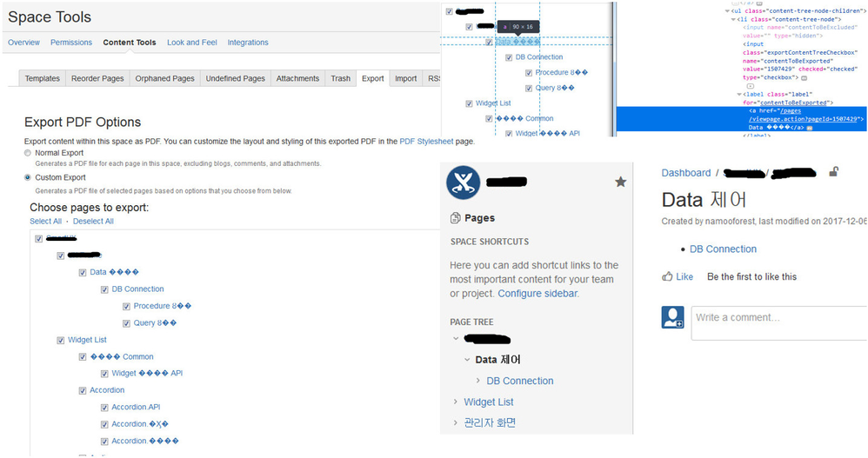The image size is (868, 458).
Task: Open DB Connection link in page body
Action: pyautogui.click(x=723, y=249)
